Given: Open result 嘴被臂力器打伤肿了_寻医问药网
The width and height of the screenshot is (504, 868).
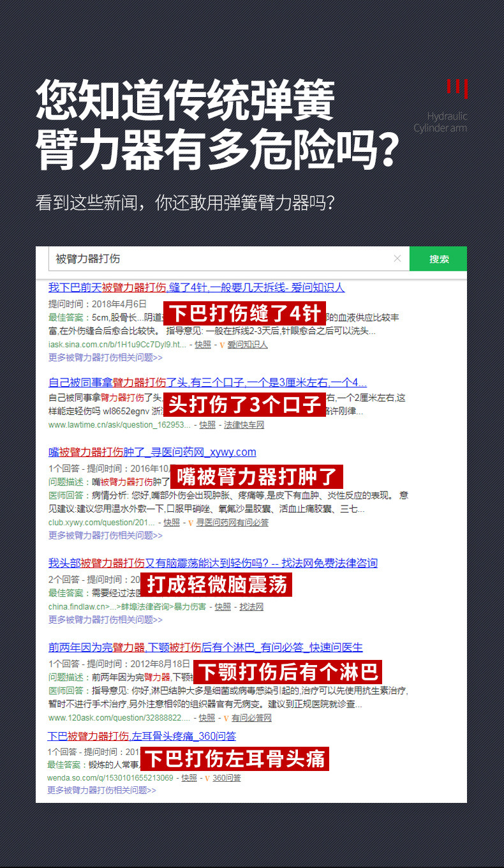Looking at the screenshot, I should coord(152,452).
